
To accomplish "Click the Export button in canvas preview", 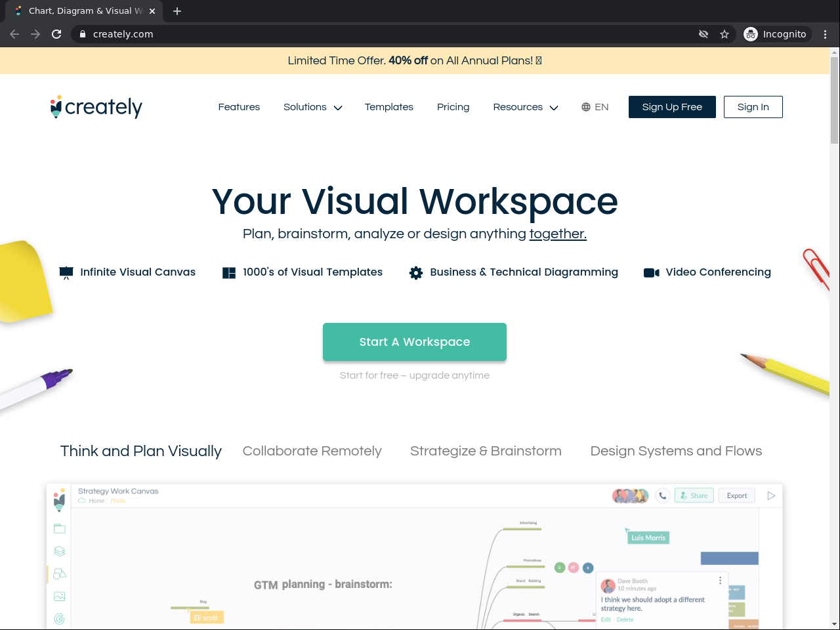I will pos(737,495).
